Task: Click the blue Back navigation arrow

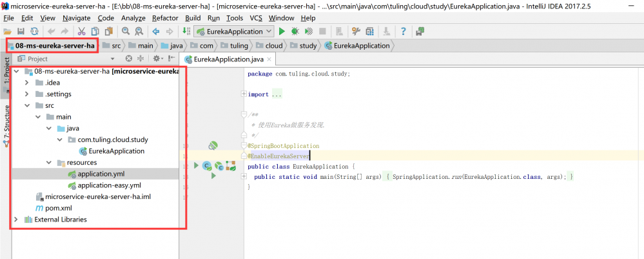Action: click(155, 31)
